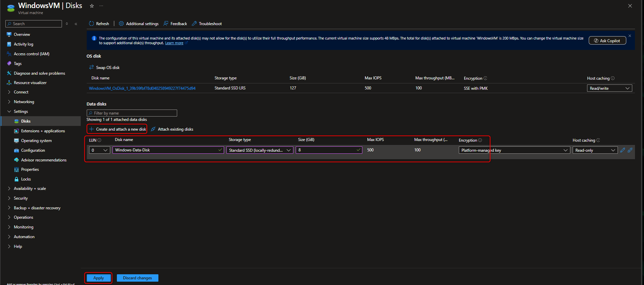Click the sidebar Search field
The height and width of the screenshot is (285, 644).
[33, 24]
